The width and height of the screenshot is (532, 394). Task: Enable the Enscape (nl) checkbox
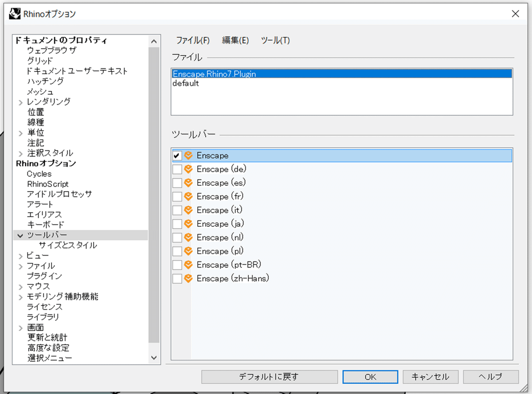coord(177,238)
